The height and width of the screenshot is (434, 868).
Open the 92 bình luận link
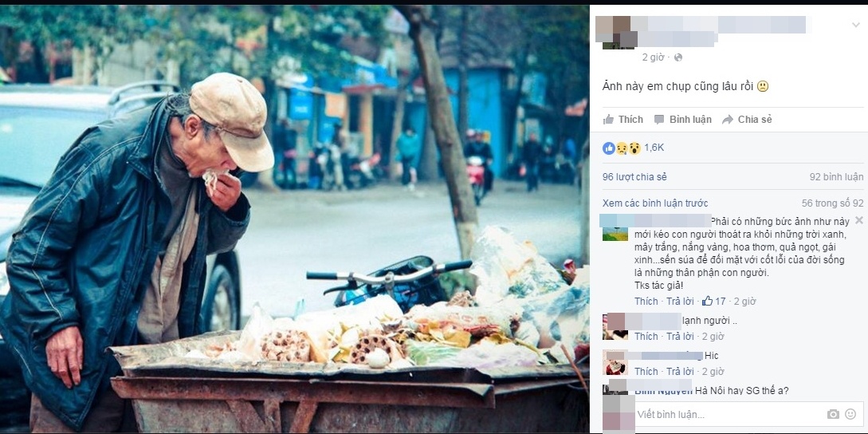(x=836, y=177)
